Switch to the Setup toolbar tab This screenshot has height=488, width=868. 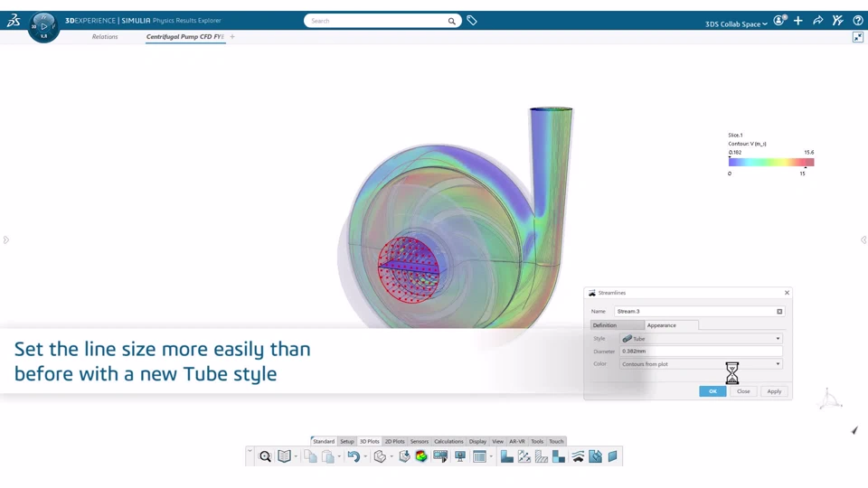[x=347, y=442]
